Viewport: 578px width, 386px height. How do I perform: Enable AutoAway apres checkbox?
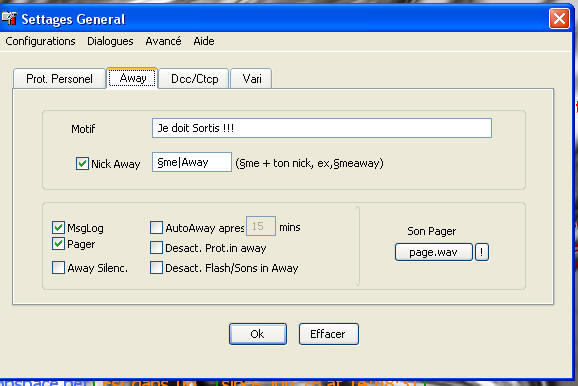coord(156,227)
